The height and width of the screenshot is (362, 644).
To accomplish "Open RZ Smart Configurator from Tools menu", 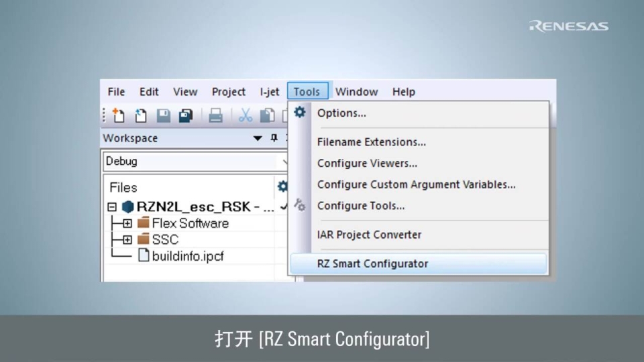I will click(372, 263).
